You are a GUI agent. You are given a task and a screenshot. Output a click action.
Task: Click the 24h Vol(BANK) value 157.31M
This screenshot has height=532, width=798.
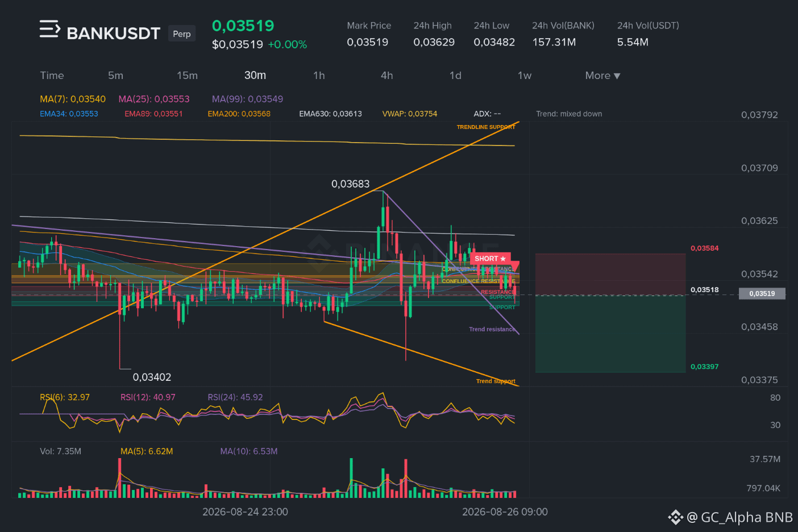point(554,42)
